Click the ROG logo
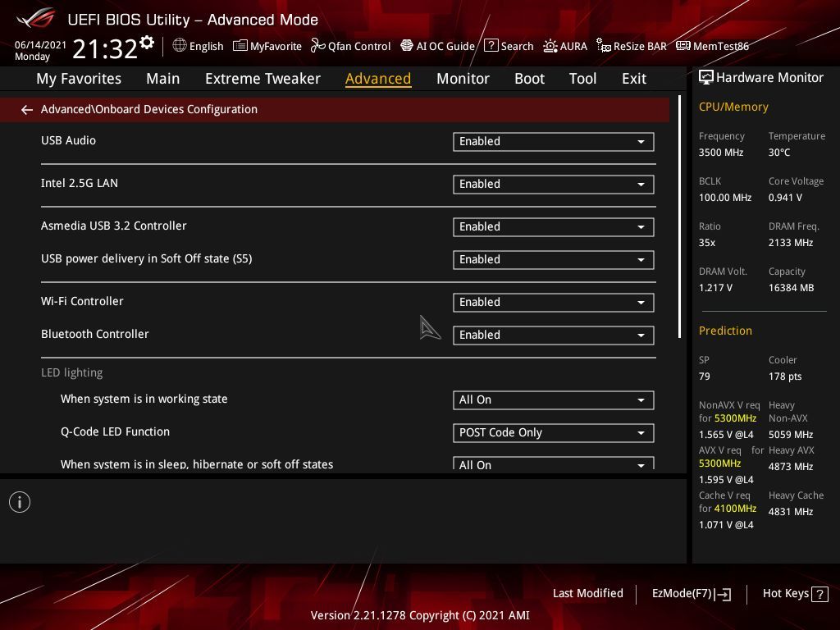 coord(36,18)
